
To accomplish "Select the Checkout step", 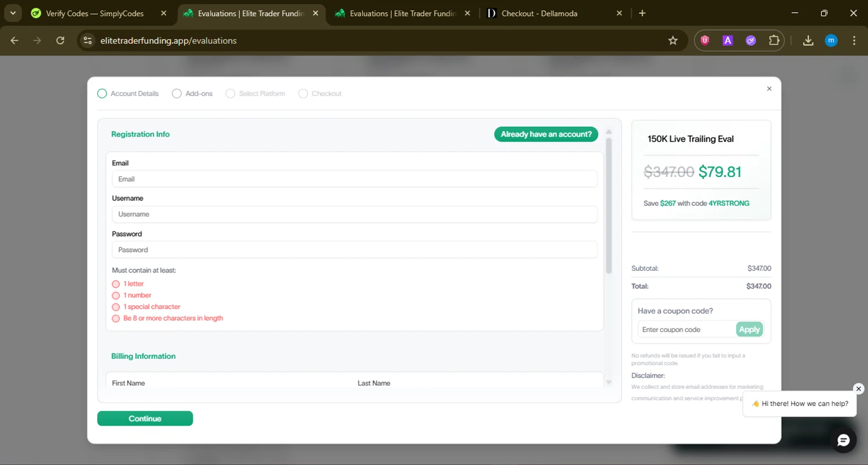I will point(320,93).
